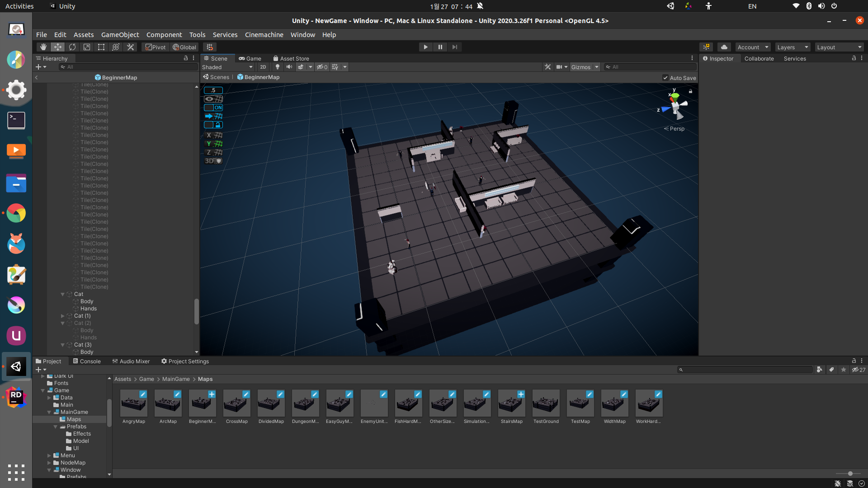
Task: Open Collab history icon
Action: (706, 47)
